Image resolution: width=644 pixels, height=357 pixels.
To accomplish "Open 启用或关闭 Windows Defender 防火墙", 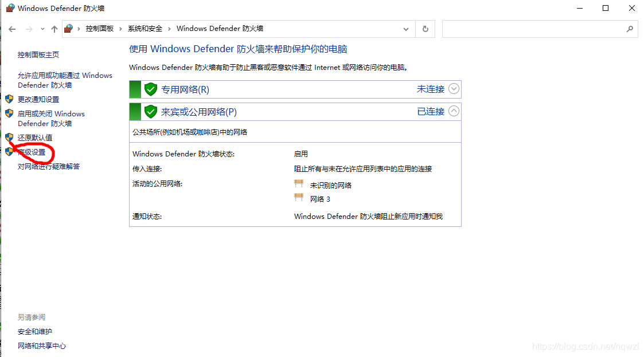I will (x=52, y=119).
